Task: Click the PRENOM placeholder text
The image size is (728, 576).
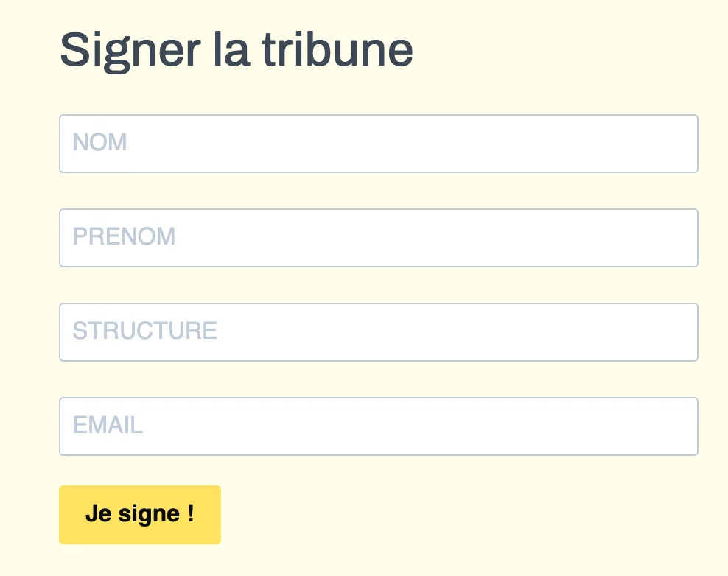Action: 124,236
